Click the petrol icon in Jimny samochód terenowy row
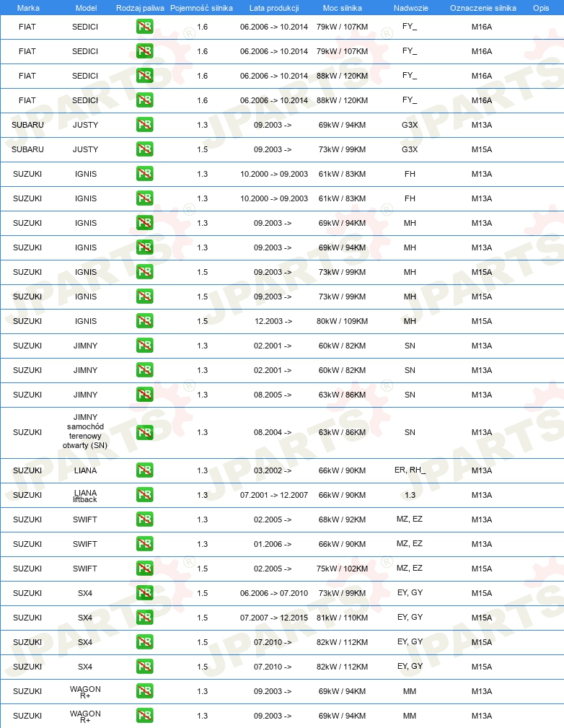564x728 pixels. [x=145, y=432]
